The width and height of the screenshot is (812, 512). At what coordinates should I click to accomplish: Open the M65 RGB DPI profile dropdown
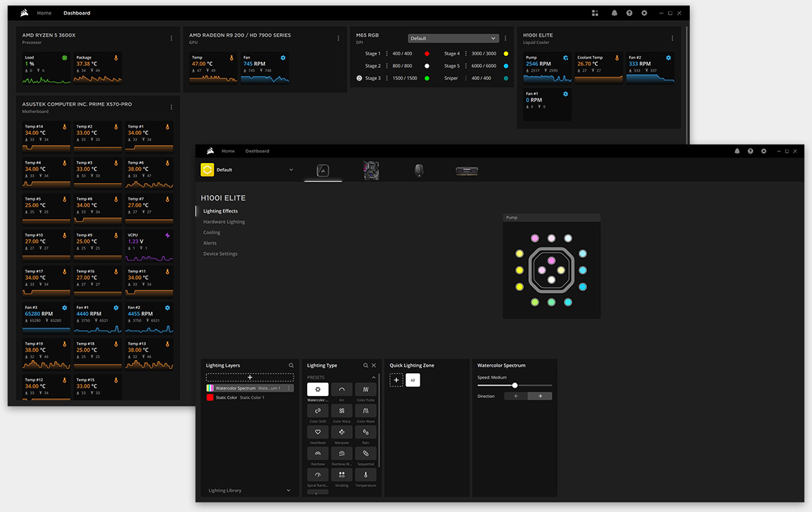453,39
